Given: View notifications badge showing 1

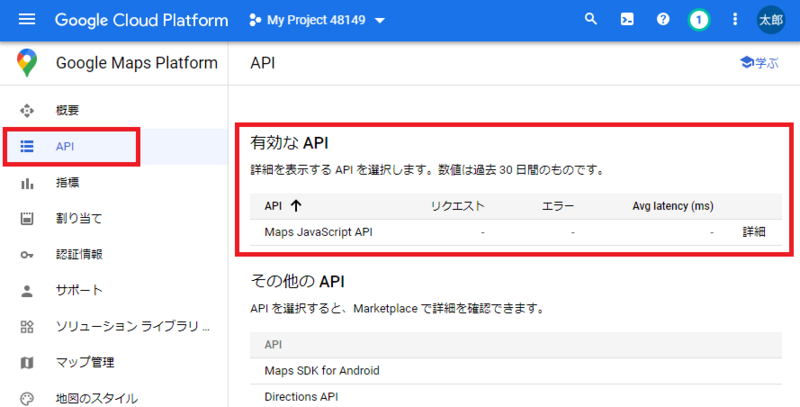Looking at the screenshot, I should pyautogui.click(x=699, y=20).
